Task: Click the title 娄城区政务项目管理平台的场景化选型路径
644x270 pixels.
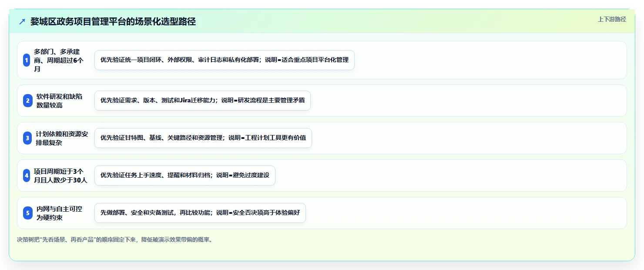Action: (x=113, y=22)
